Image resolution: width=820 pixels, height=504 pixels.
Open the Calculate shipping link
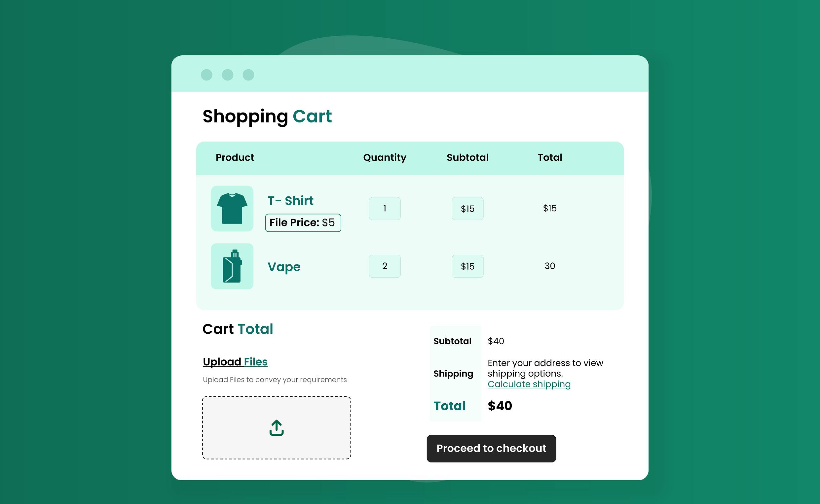coord(529,384)
